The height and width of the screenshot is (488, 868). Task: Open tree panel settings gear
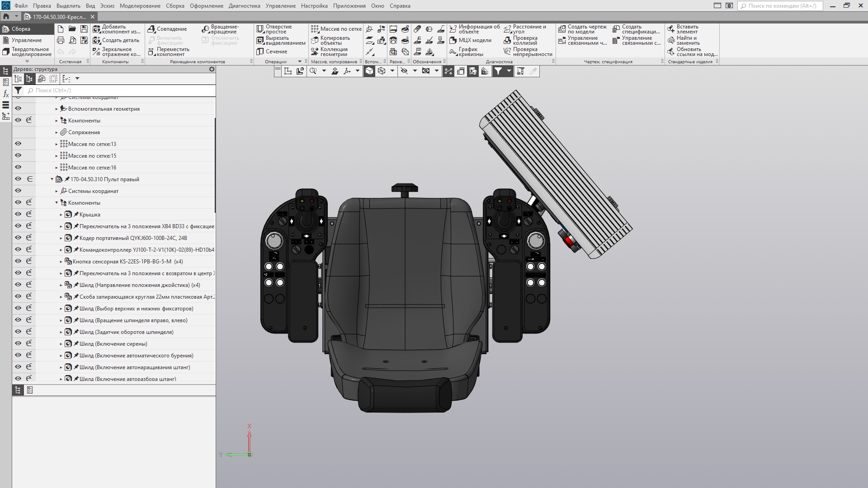click(212, 69)
